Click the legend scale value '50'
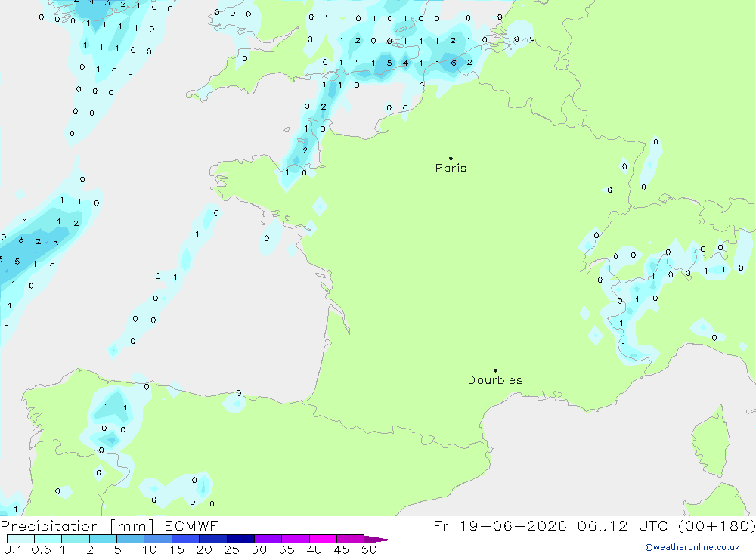 [x=370, y=549]
